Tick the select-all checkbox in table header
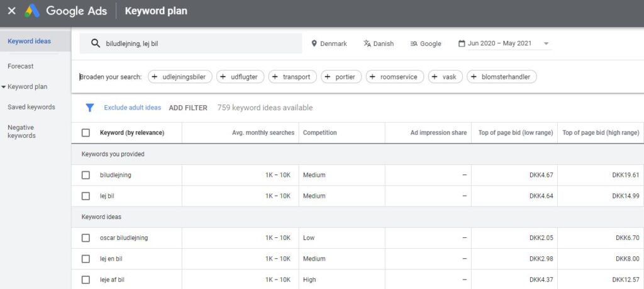 [86, 133]
